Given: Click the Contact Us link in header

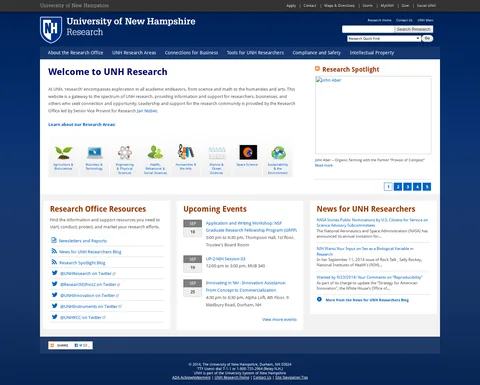Looking at the screenshot, I should click(x=404, y=20).
